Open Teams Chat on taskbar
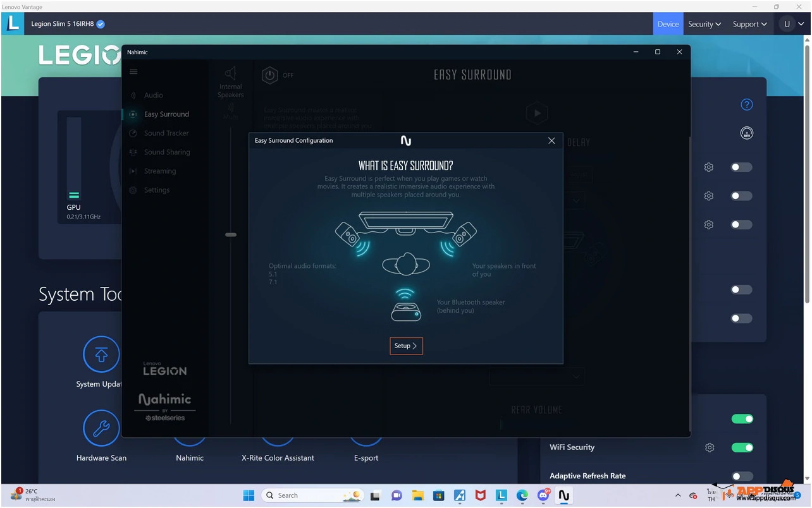This screenshot has height=508, width=812. point(397,495)
